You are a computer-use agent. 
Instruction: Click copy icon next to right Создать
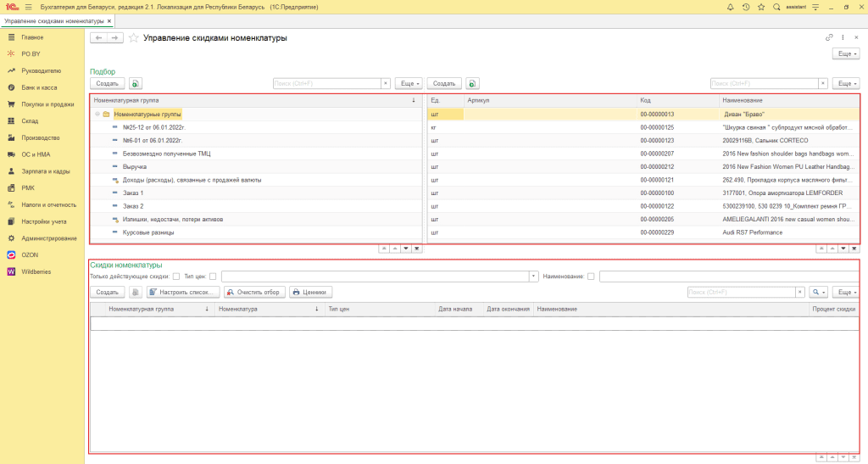472,84
